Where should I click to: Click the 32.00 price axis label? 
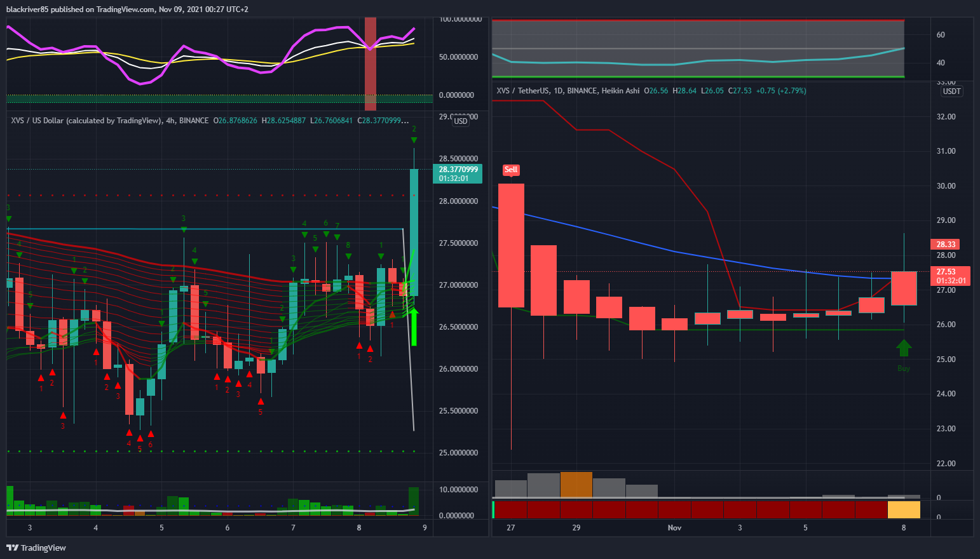pos(946,117)
